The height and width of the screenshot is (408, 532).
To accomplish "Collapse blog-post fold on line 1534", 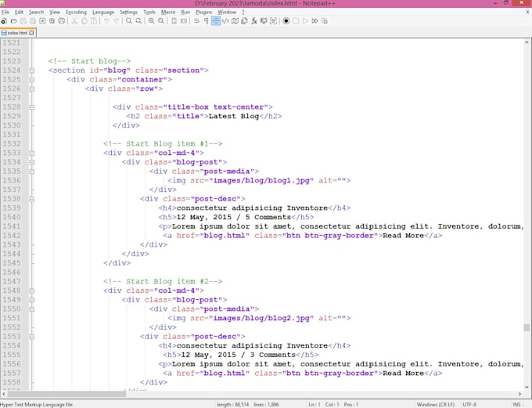I will (31, 162).
